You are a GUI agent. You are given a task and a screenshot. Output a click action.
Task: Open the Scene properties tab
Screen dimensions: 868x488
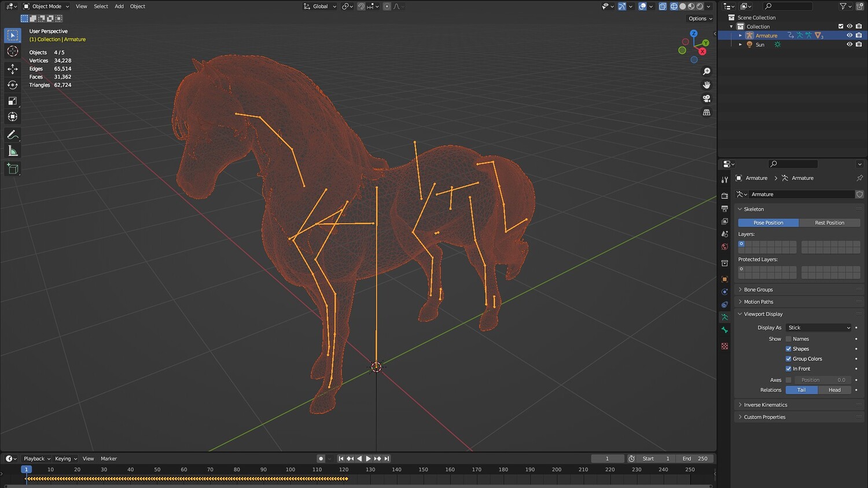pyautogui.click(x=724, y=234)
